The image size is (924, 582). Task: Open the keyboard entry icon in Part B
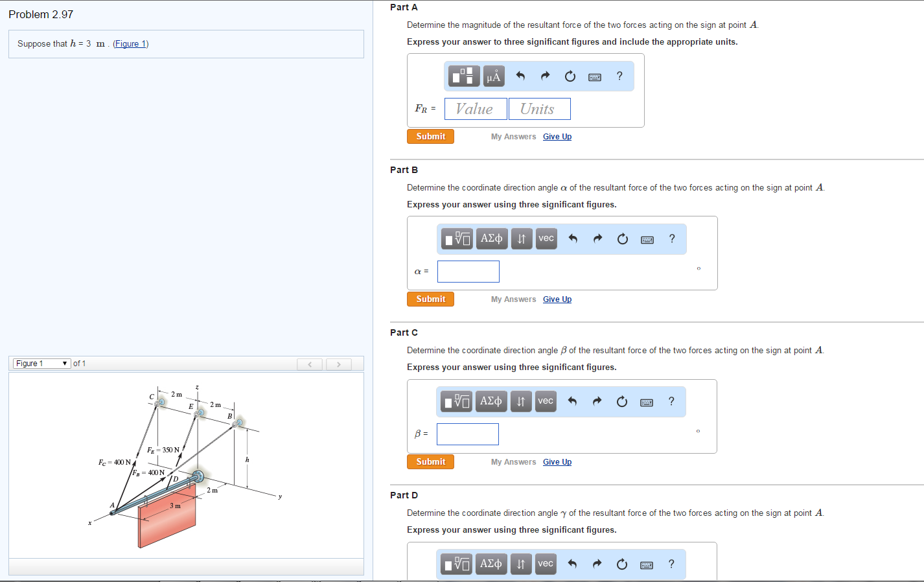click(647, 239)
